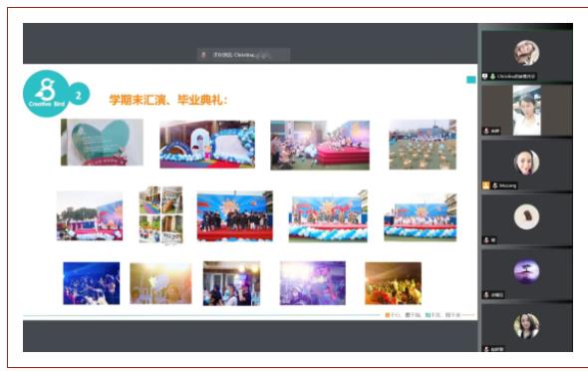Click the mic icon beside the yellow badge

(494, 185)
